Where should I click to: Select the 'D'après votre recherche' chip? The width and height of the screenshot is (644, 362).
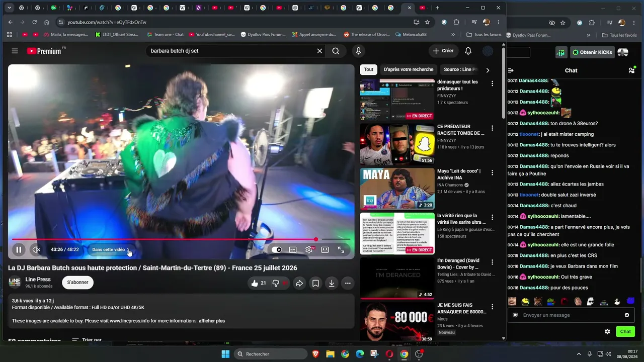[409, 70]
